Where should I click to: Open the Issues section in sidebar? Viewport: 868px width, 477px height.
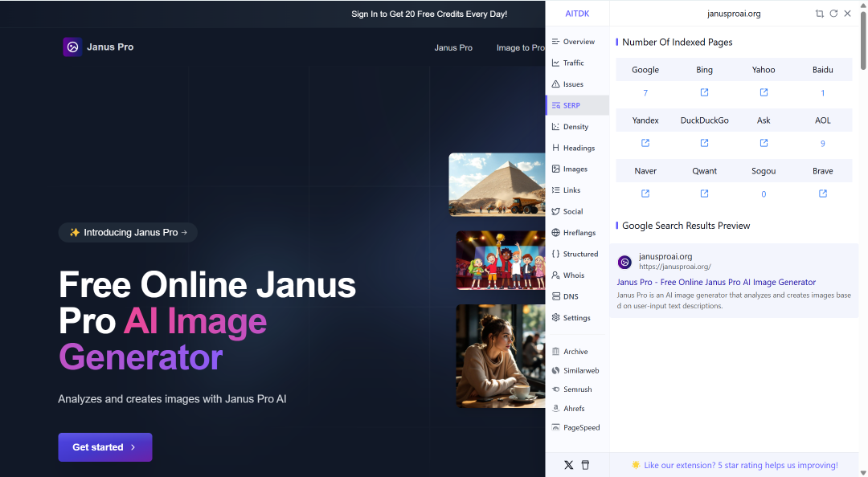pyautogui.click(x=577, y=84)
